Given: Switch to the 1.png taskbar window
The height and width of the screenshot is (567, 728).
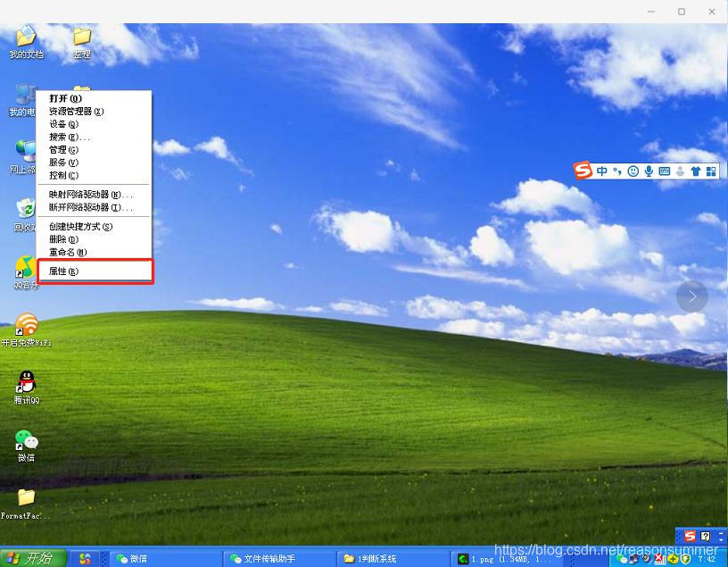Looking at the screenshot, I should coord(506,559).
